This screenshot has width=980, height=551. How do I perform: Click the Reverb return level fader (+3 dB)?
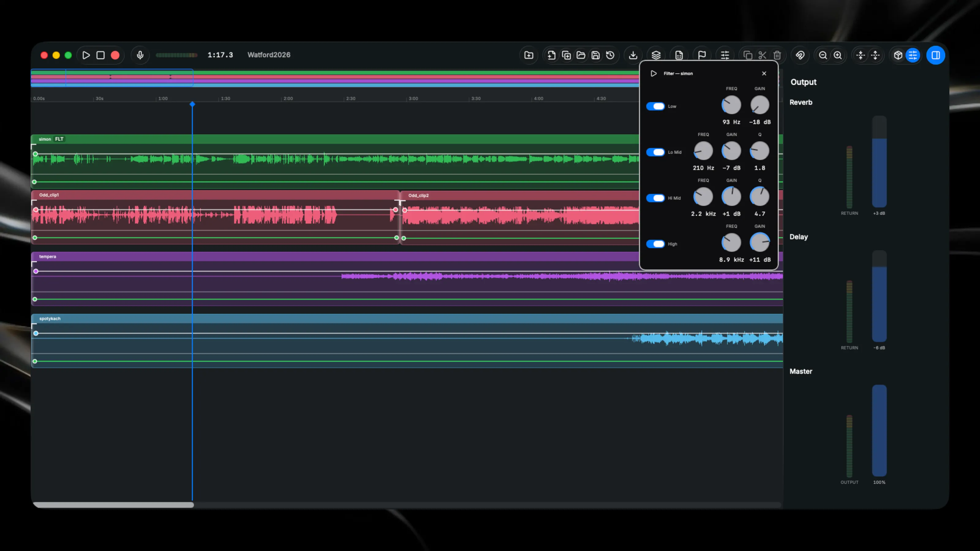point(879,162)
